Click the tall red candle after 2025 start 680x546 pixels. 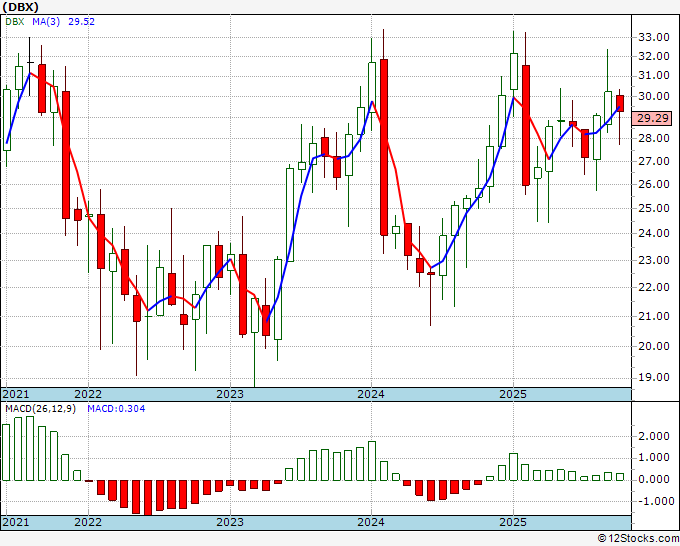526,125
